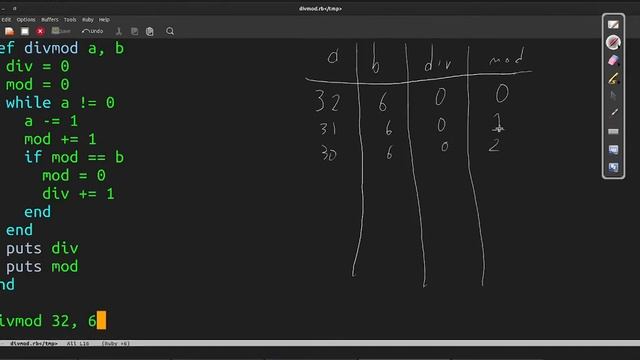
Task: Click the scissors cut icon
Action: pos(118,31)
